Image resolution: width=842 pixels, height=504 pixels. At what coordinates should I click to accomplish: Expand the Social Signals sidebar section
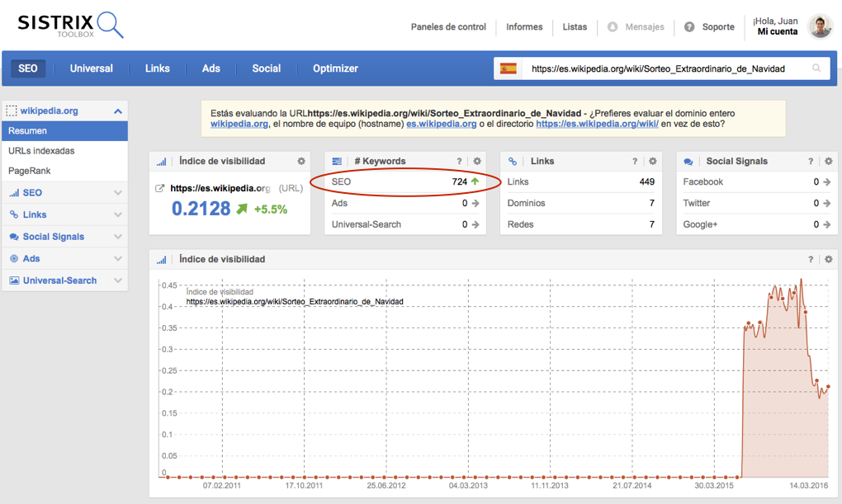tap(118, 237)
